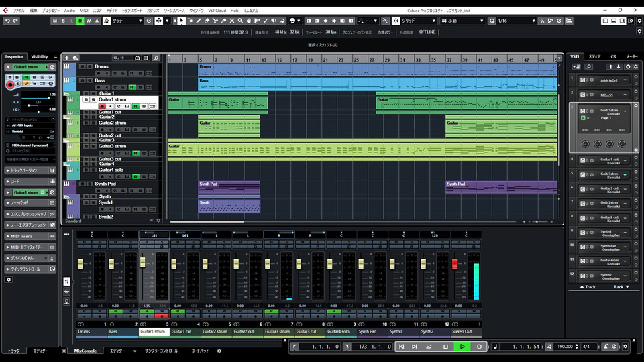Select the Object Selection arrow tool

(182, 21)
